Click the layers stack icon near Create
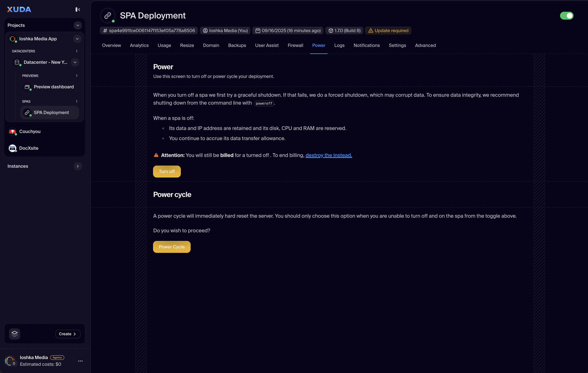 (15, 334)
